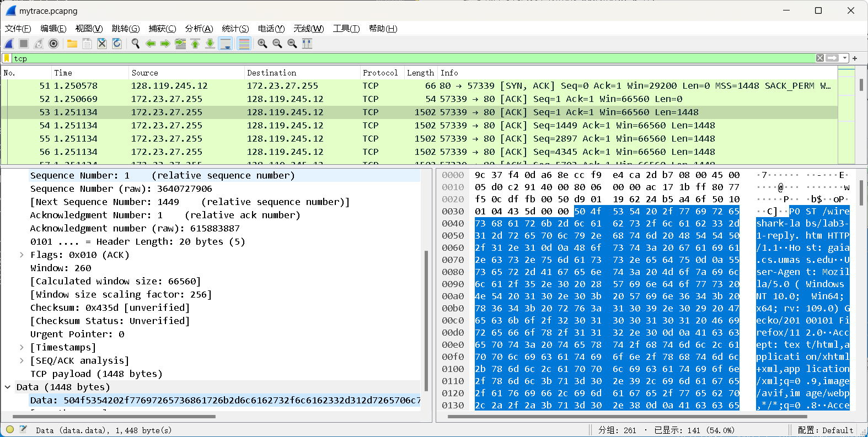Sort packets by the Protocol column

(x=382, y=73)
